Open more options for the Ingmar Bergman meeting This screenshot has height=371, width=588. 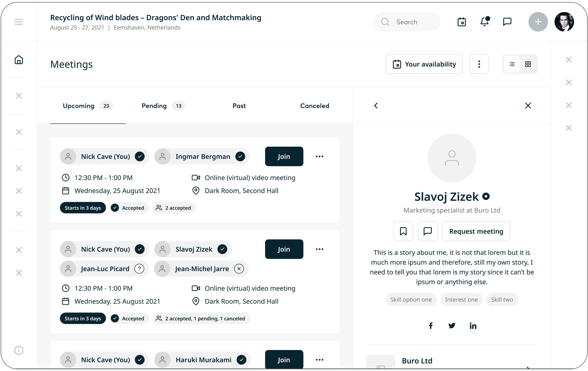click(319, 156)
